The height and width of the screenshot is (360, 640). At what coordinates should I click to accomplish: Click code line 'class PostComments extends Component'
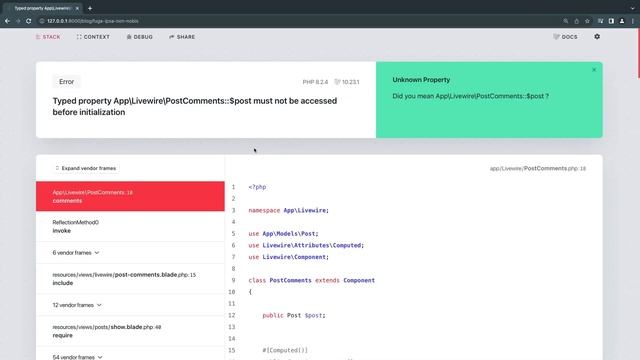click(311, 280)
